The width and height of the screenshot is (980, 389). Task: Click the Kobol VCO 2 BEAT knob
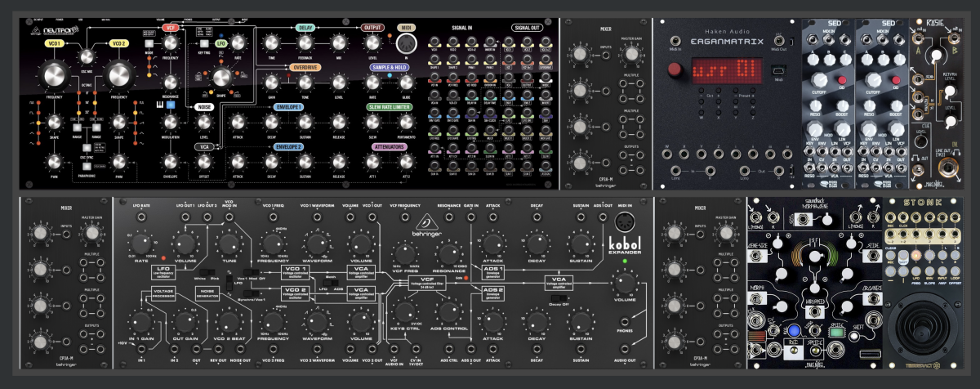pyautogui.click(x=229, y=321)
